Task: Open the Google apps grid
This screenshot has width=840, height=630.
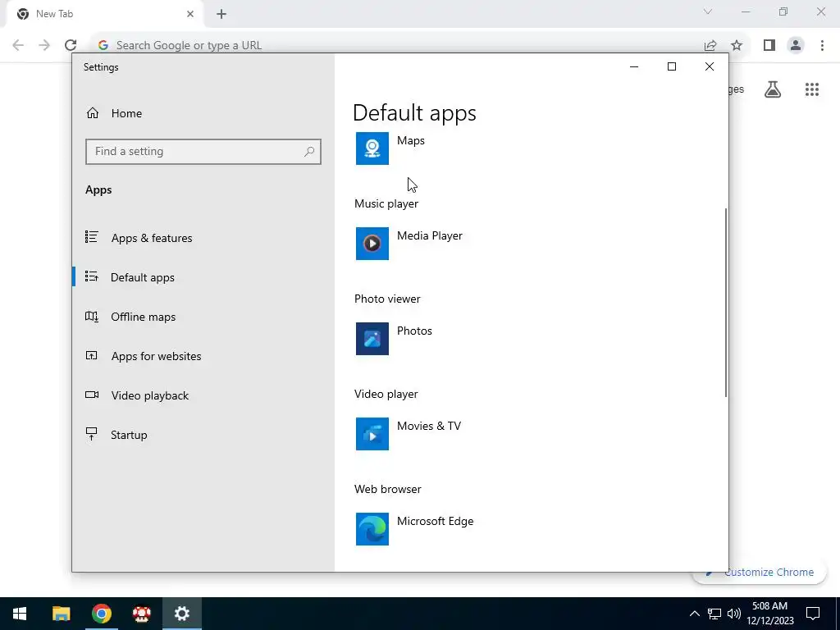Action: pyautogui.click(x=811, y=89)
